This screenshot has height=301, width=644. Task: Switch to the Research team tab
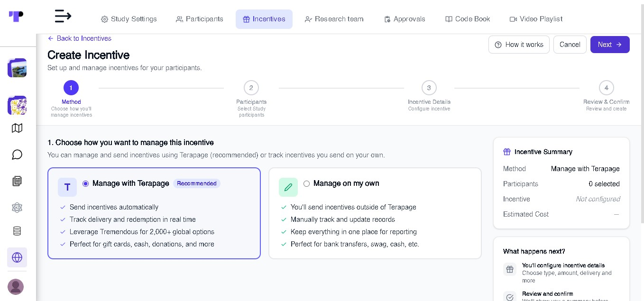point(334,19)
